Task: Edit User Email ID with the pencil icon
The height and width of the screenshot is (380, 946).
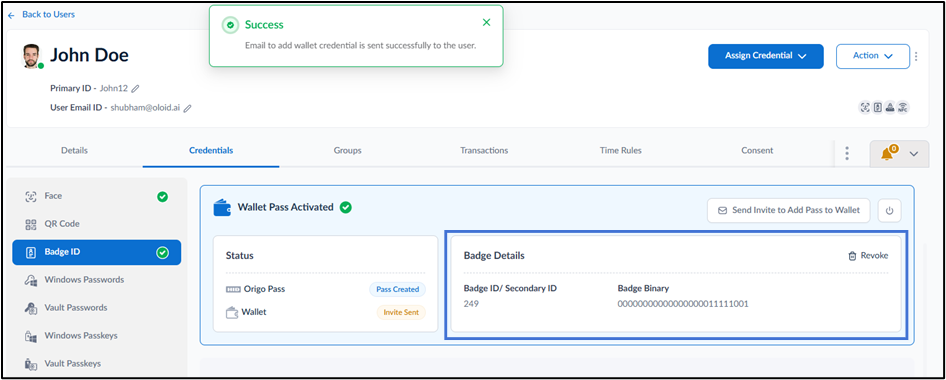Action: [188, 109]
